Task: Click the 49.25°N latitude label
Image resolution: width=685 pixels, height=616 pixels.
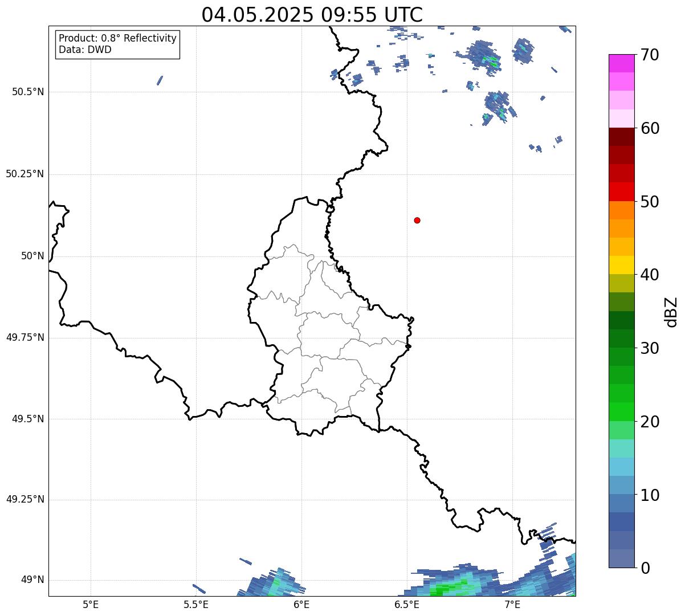Action: [25, 500]
